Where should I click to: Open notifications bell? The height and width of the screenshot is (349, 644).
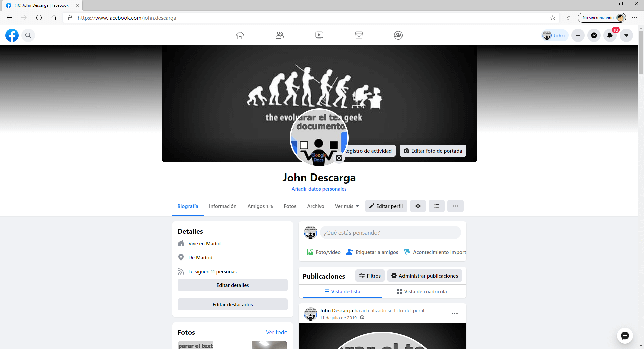click(610, 35)
